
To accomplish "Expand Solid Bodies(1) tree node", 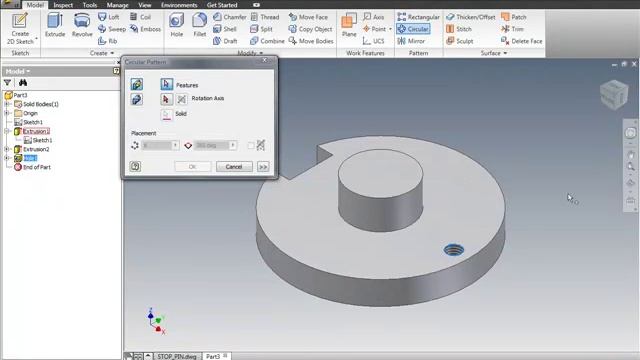I will click(7, 104).
